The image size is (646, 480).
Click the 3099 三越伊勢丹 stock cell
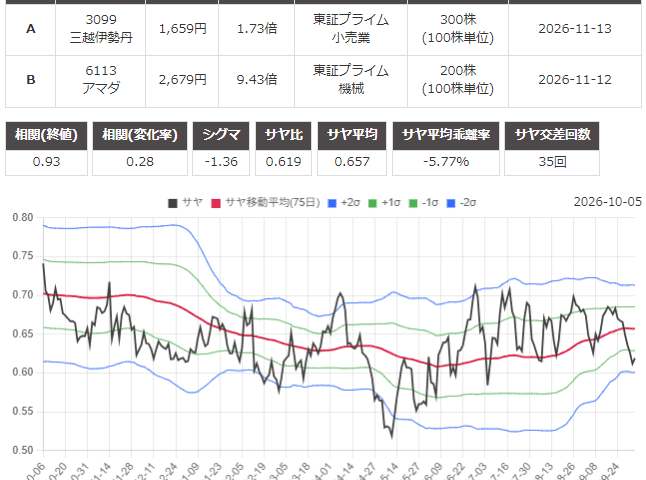(x=101, y=28)
